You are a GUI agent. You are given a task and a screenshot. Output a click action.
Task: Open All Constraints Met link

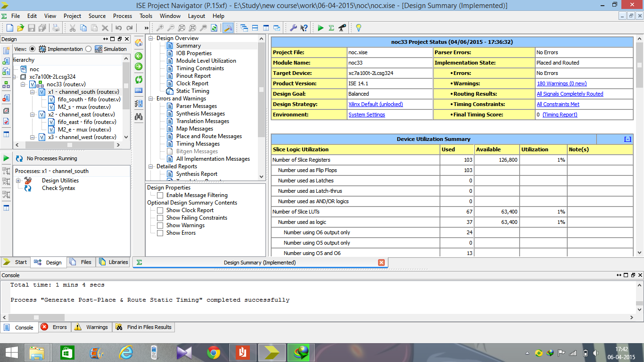click(558, 104)
